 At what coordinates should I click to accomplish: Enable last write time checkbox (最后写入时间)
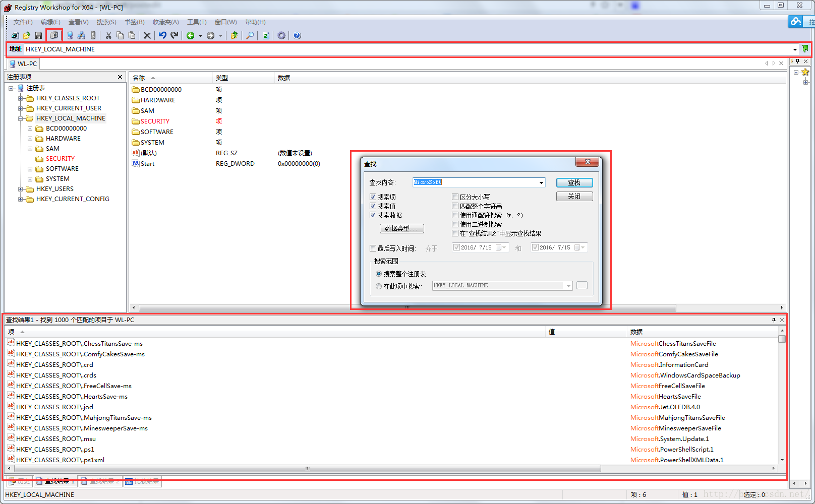point(373,248)
